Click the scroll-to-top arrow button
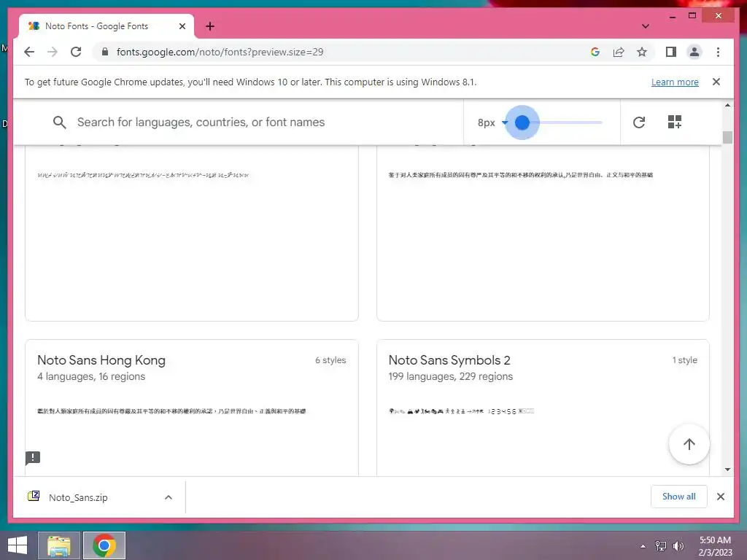Viewport: 747px width, 560px height. pos(689,444)
